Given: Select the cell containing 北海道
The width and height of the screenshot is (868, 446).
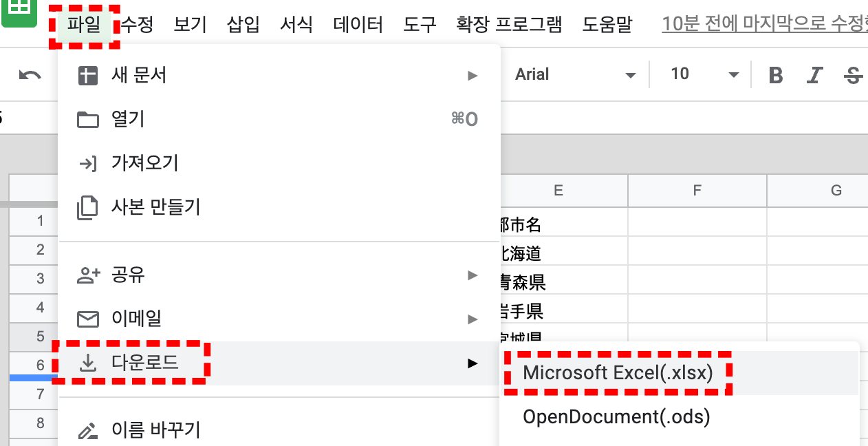Looking at the screenshot, I should (x=564, y=250).
